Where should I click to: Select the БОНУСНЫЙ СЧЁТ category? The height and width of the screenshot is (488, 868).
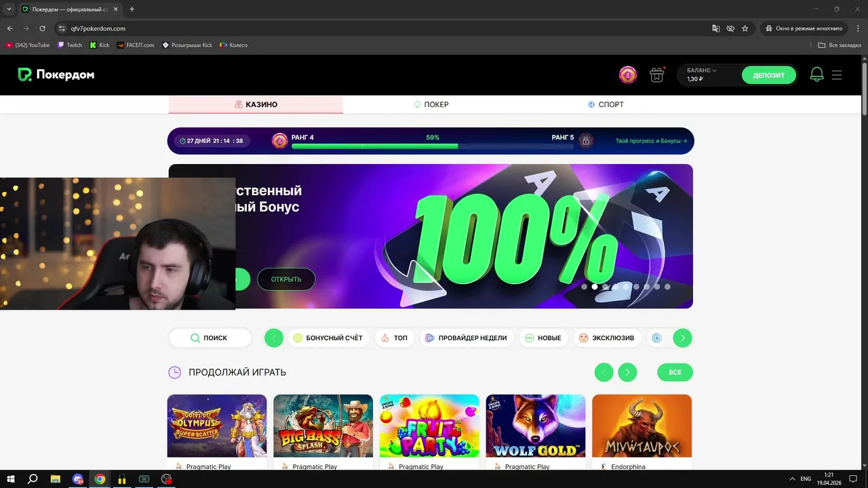point(328,338)
